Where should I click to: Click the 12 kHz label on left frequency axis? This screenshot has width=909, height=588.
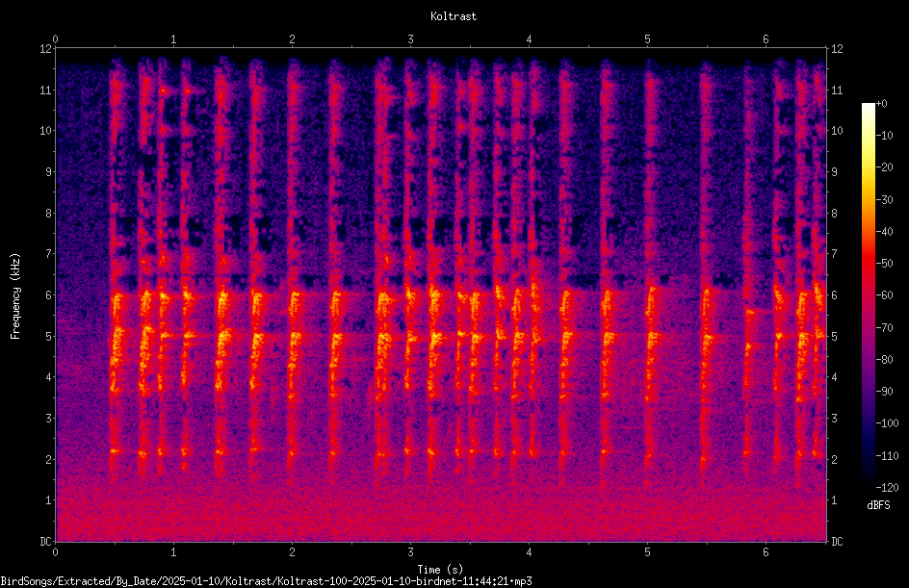46,49
